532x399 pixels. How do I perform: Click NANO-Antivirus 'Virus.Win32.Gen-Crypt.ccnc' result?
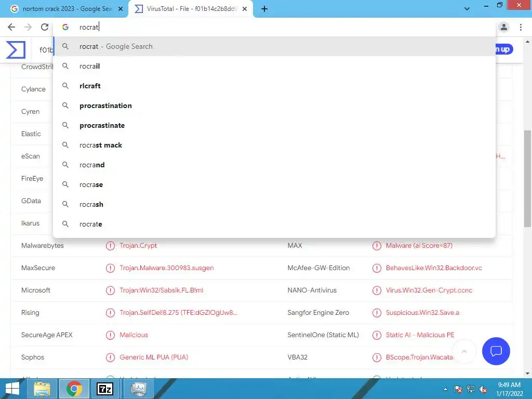[429, 290]
